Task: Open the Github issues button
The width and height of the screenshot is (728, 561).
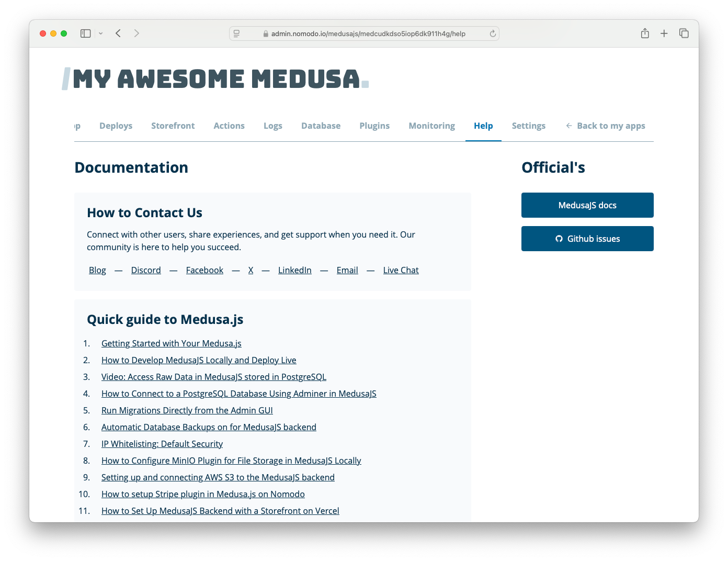Action: click(587, 239)
